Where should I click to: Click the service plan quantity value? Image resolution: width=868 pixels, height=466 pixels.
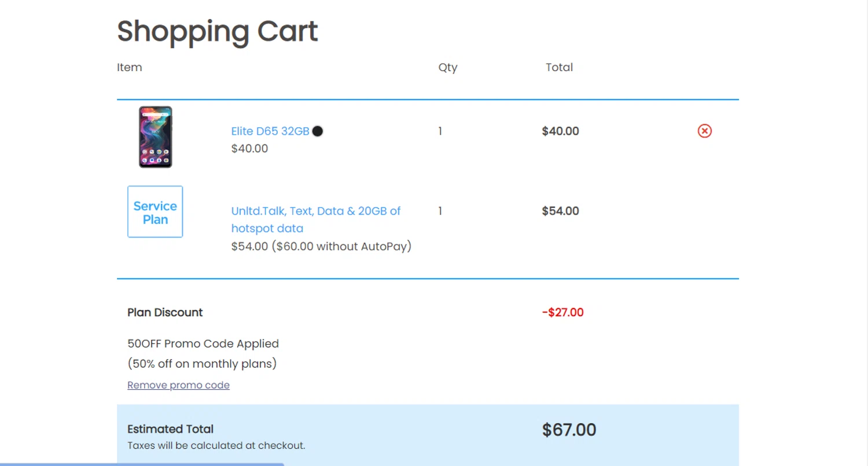[x=440, y=211]
